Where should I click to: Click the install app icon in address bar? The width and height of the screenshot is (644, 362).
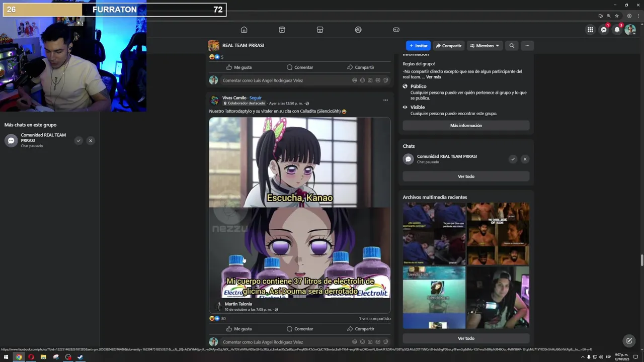pyautogui.click(x=600, y=16)
